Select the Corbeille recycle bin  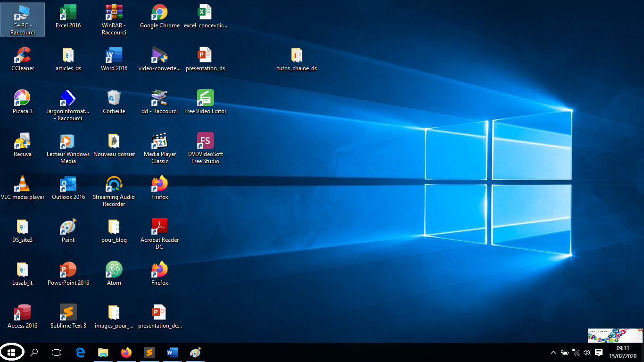click(x=114, y=102)
